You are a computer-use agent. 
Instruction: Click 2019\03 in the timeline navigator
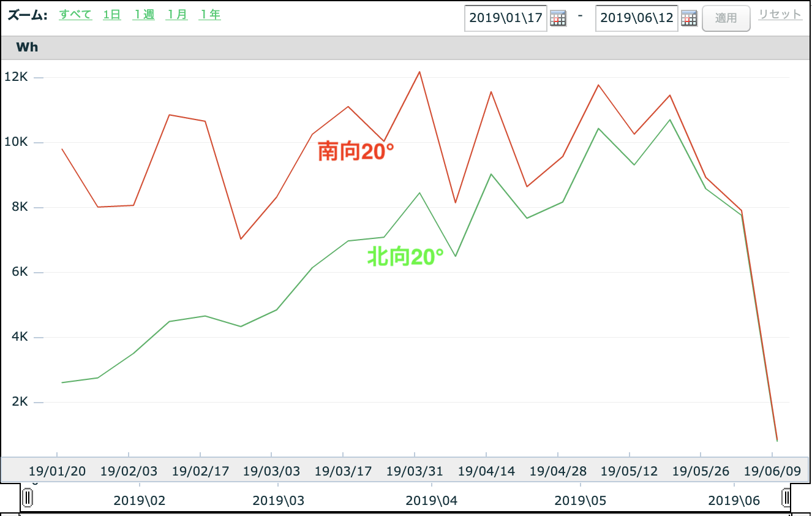pyautogui.click(x=279, y=501)
